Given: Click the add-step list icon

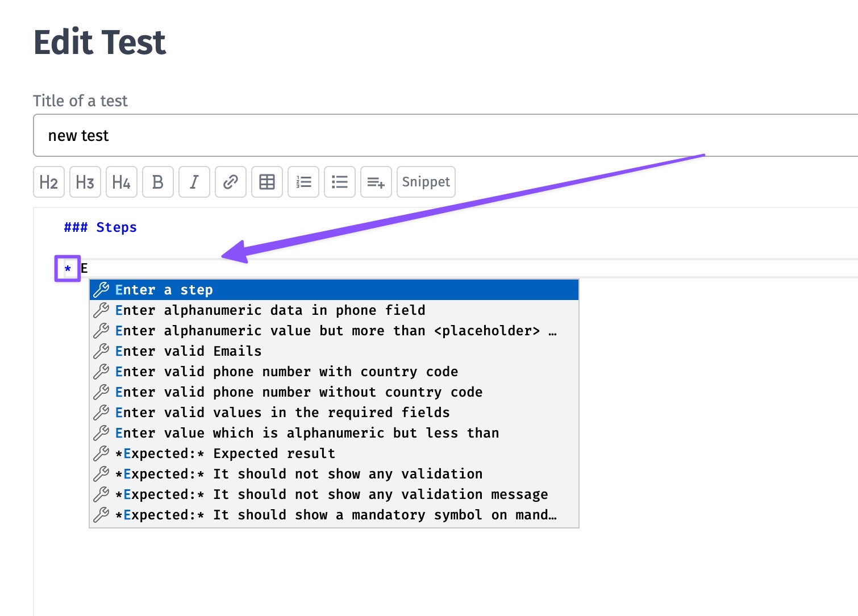Looking at the screenshot, I should tap(376, 182).
